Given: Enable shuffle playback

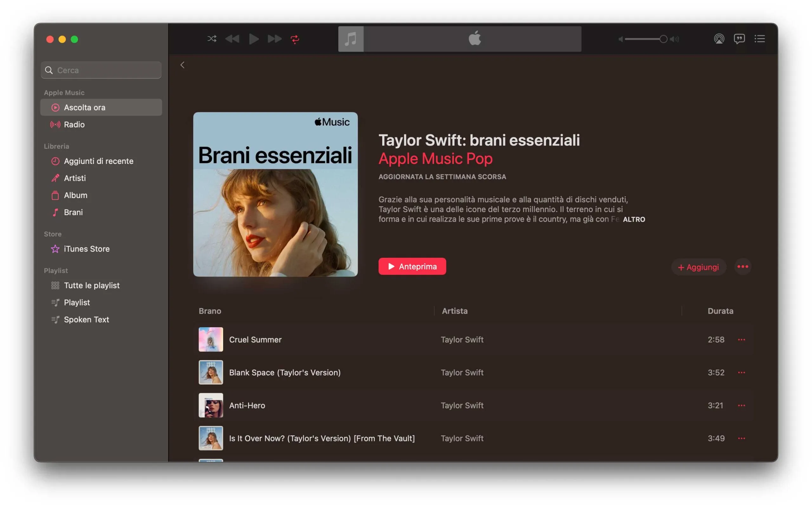Looking at the screenshot, I should click(x=212, y=39).
